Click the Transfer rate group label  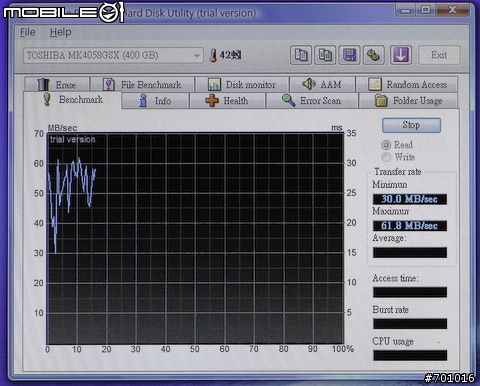pos(398,172)
